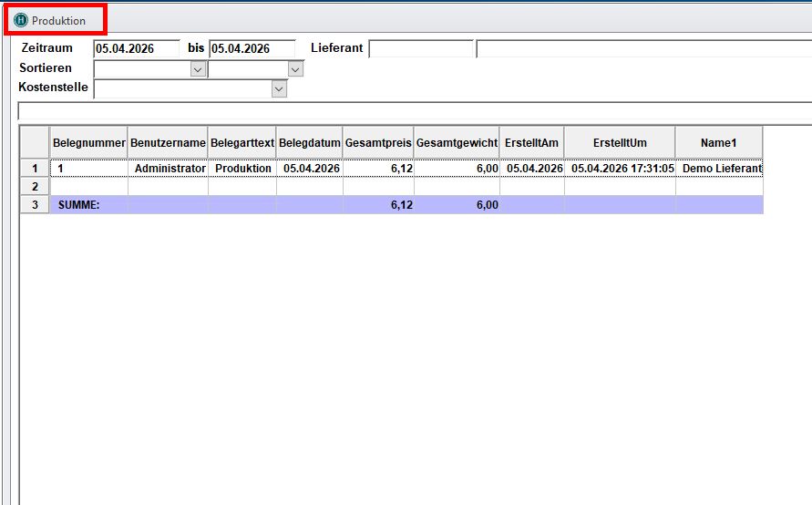Select row 1 via its row header
The image size is (812, 505).
(35, 169)
